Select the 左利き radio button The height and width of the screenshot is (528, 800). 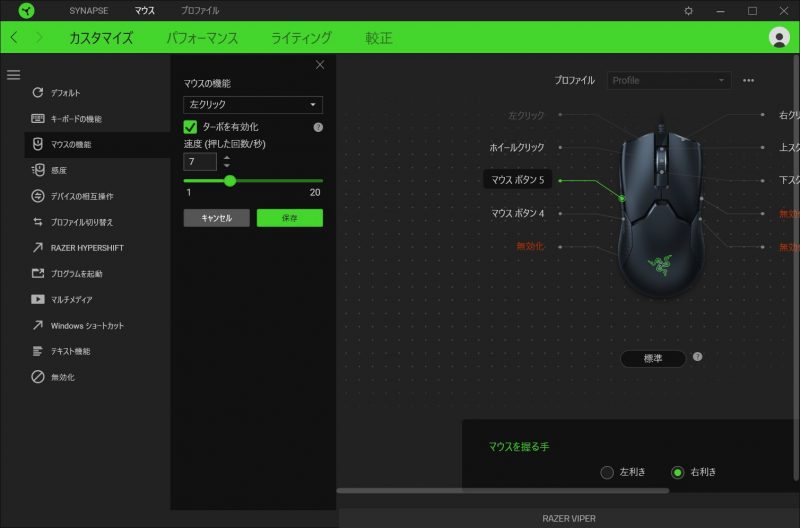(x=607, y=472)
